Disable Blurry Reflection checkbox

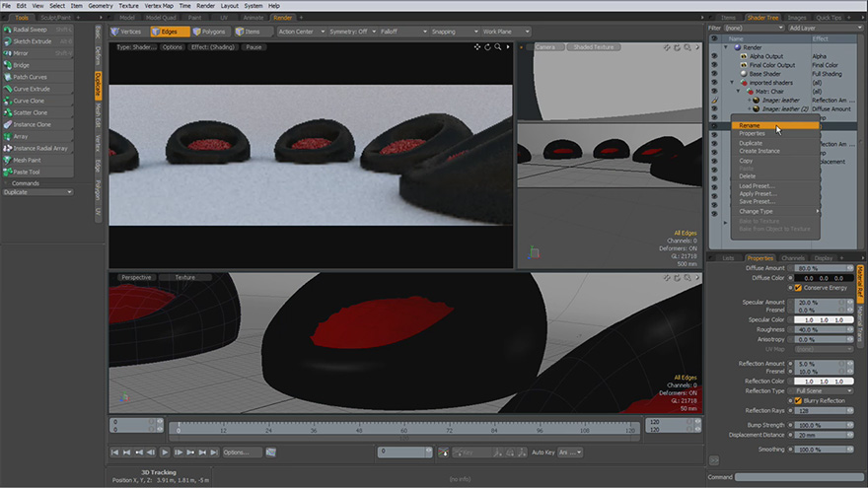pos(798,400)
